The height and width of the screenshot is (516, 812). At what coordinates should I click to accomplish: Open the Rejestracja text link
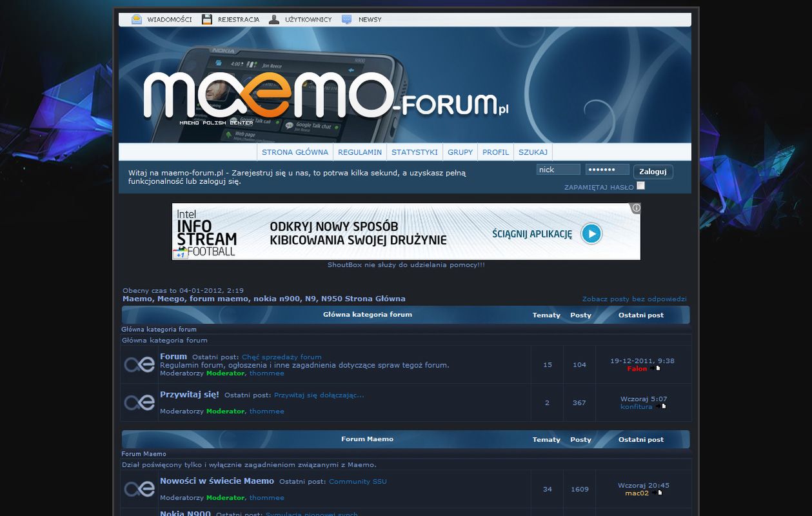[239, 19]
